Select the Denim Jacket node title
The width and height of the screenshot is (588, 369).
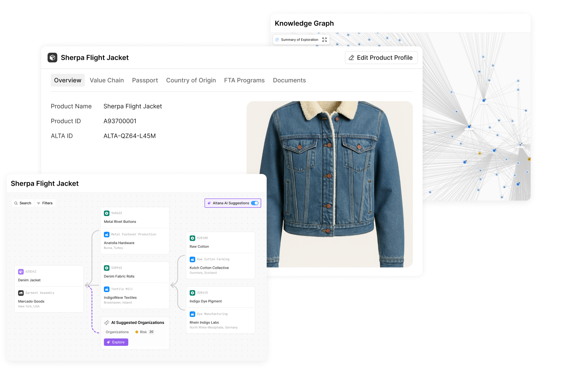coord(29,280)
